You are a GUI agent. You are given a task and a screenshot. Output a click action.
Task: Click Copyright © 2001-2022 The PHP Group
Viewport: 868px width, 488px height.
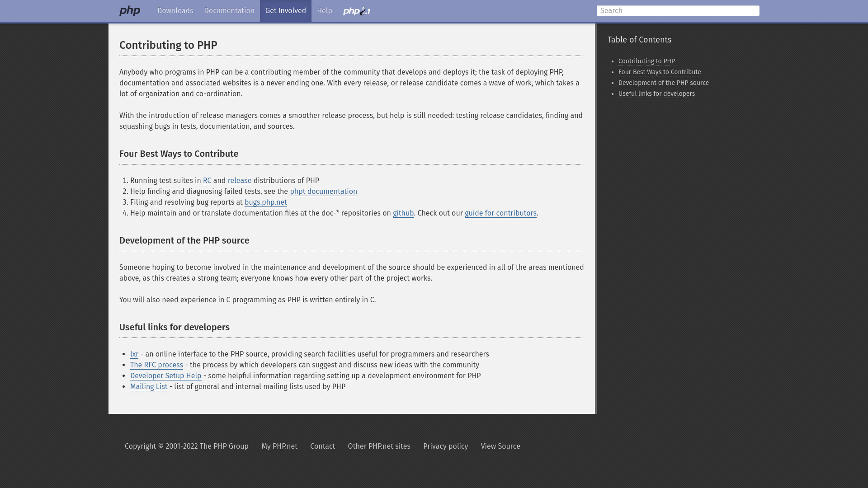point(187,446)
